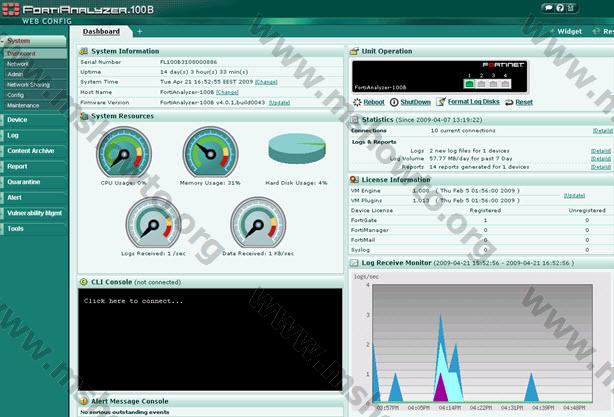Expand the Device menu section

pyautogui.click(x=33, y=120)
